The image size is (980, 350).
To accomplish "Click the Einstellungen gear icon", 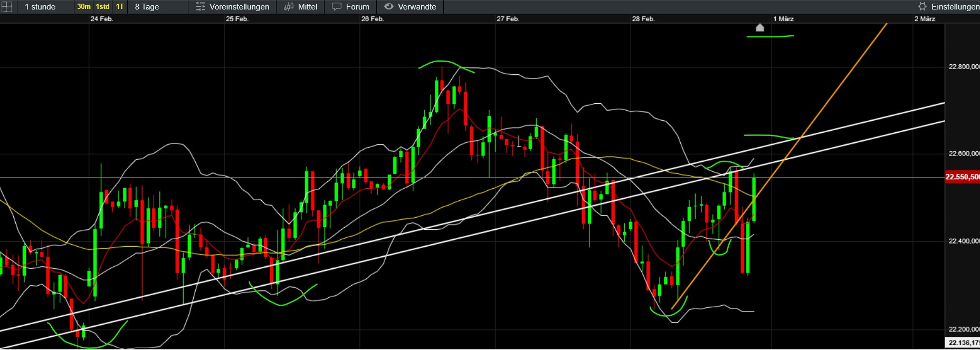I will pos(922,7).
